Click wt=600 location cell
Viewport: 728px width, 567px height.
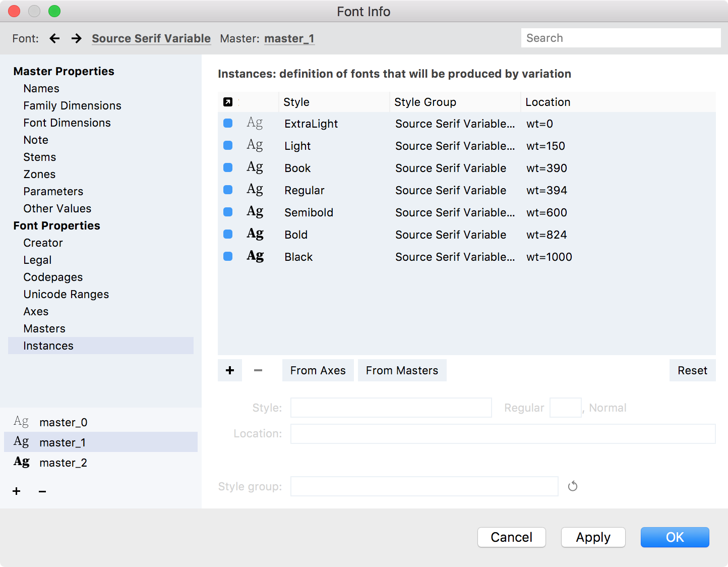coord(547,212)
